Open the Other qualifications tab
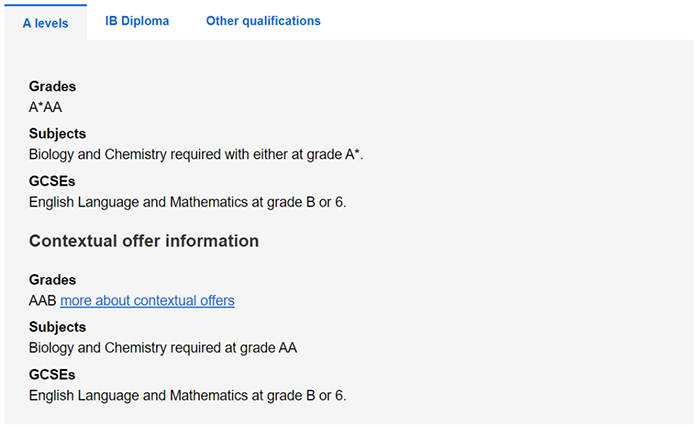700x426 pixels. click(x=263, y=21)
